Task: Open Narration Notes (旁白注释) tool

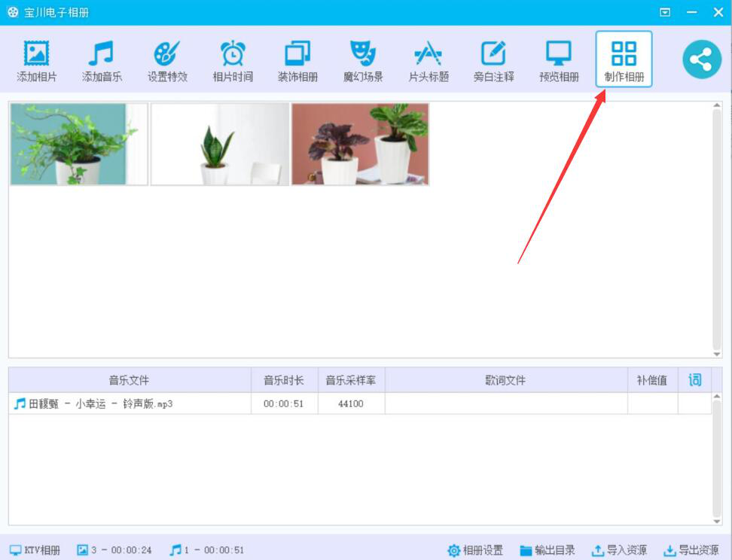Action: 493,61
